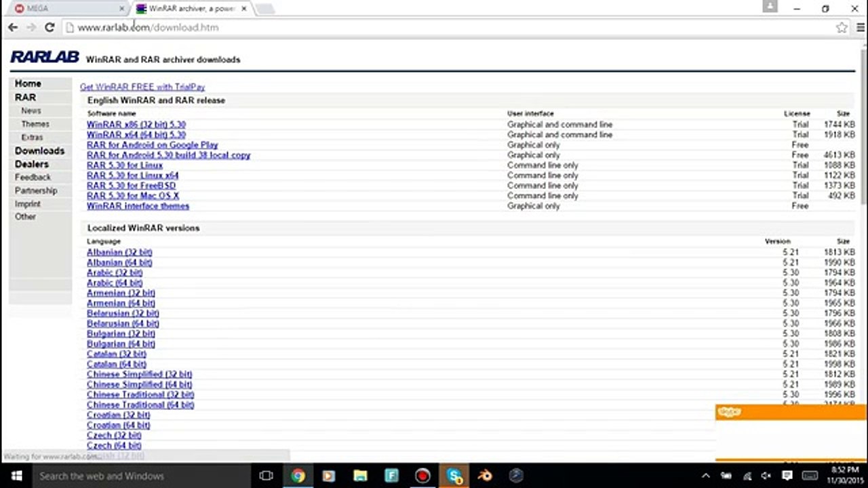868x488 pixels.
Task: Click the Search the web and Windows box
Action: (x=141, y=476)
